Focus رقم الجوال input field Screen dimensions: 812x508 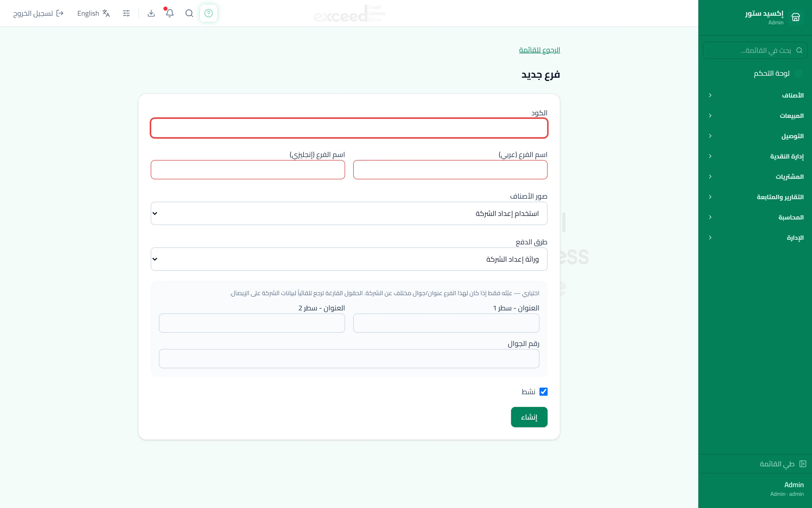[x=349, y=358]
